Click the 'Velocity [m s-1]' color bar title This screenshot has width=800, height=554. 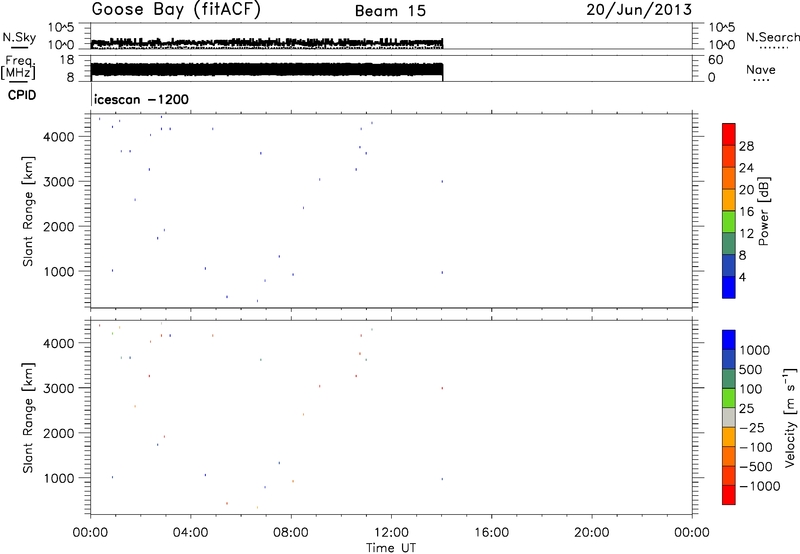791,417
